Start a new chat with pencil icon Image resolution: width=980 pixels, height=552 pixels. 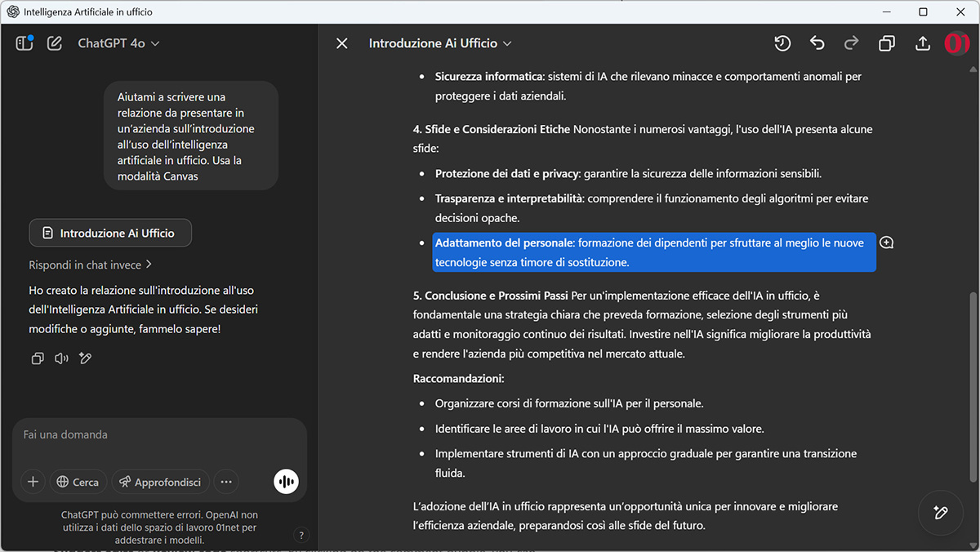55,43
